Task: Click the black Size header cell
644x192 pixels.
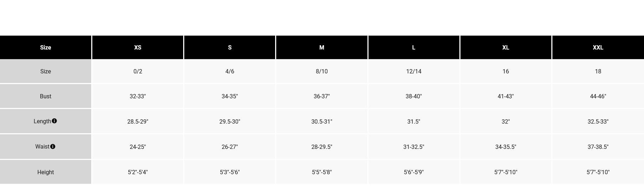Action: point(46,47)
